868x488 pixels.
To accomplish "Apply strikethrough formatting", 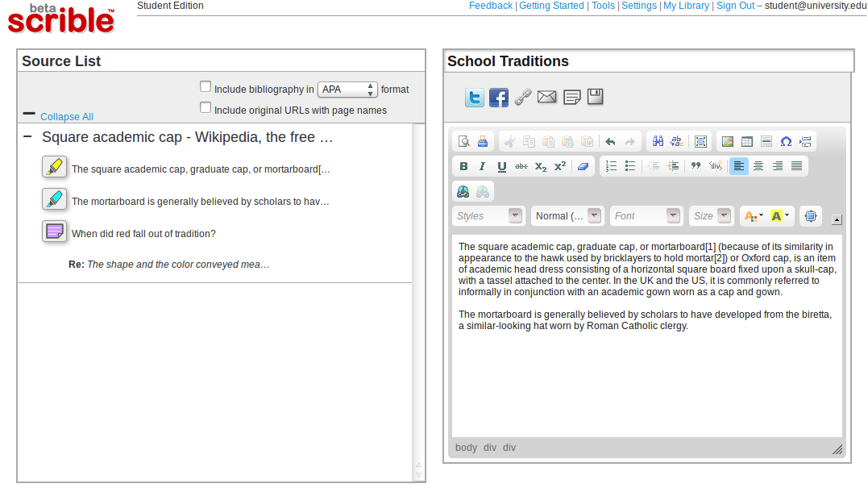I will tap(521, 166).
